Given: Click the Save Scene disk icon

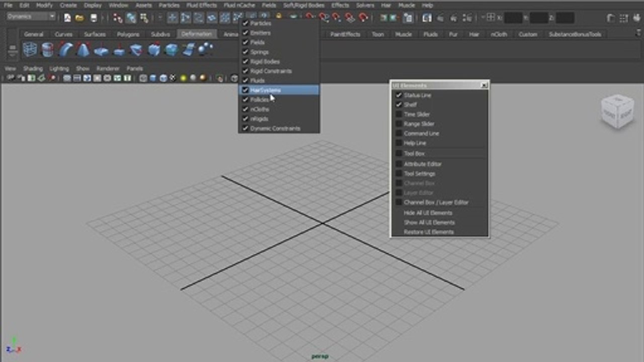Looking at the screenshot, I should tap(94, 18).
